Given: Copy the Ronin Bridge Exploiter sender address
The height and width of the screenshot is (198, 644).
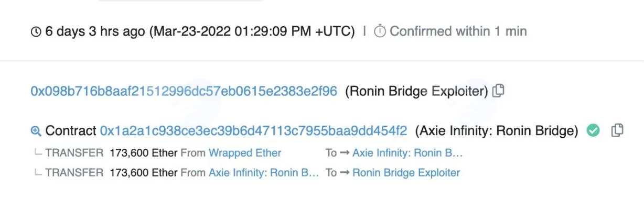Looking at the screenshot, I should [x=498, y=91].
